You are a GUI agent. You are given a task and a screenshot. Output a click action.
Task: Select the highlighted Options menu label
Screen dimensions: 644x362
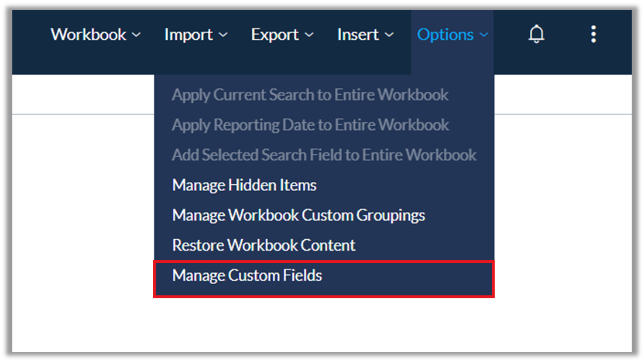point(445,35)
